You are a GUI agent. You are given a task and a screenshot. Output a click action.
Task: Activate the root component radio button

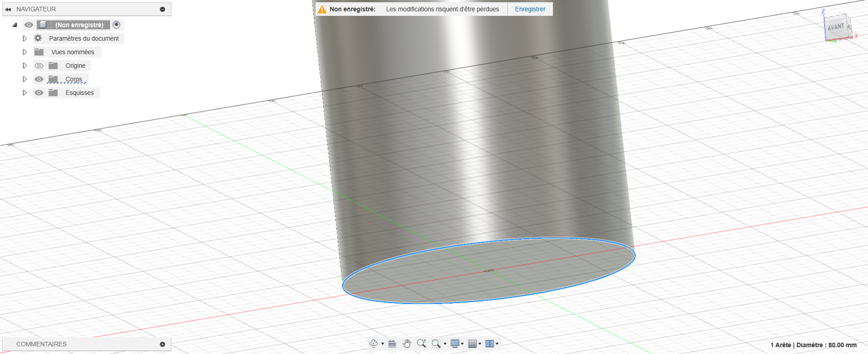point(117,25)
